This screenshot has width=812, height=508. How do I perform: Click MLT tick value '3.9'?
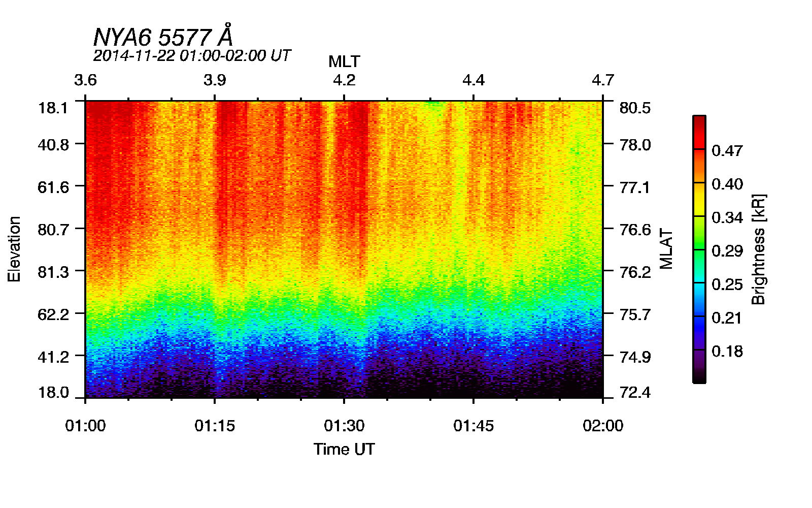pos(215,80)
